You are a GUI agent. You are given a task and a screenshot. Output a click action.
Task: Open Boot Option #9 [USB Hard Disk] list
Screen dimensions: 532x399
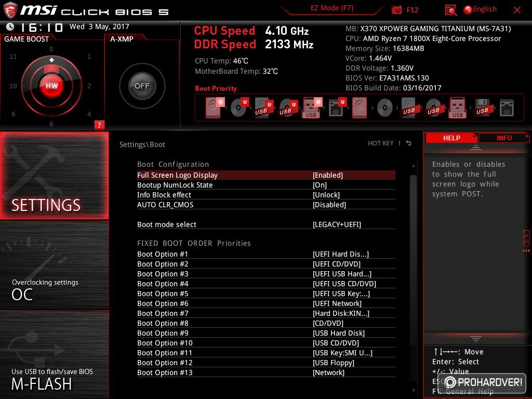pos(266,333)
